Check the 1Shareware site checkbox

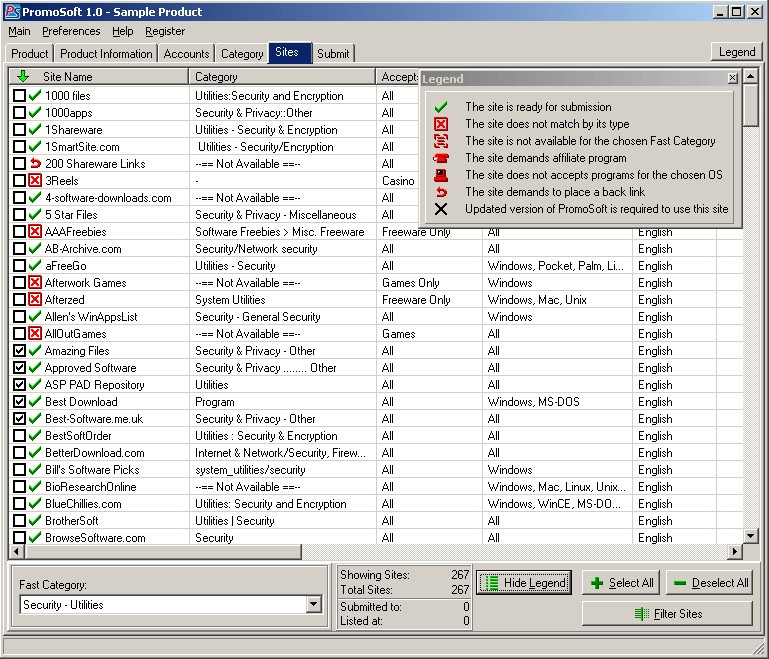click(x=19, y=129)
